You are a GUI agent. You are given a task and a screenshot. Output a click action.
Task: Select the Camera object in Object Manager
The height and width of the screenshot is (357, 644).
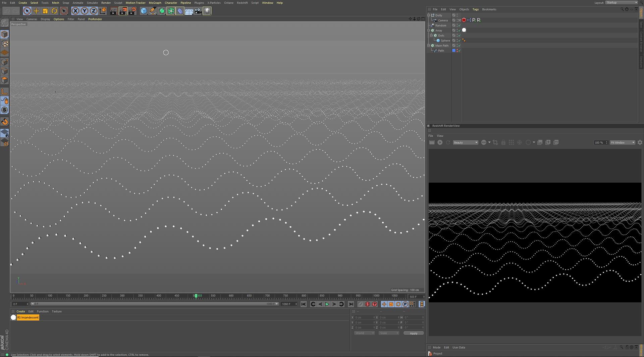coord(443,20)
